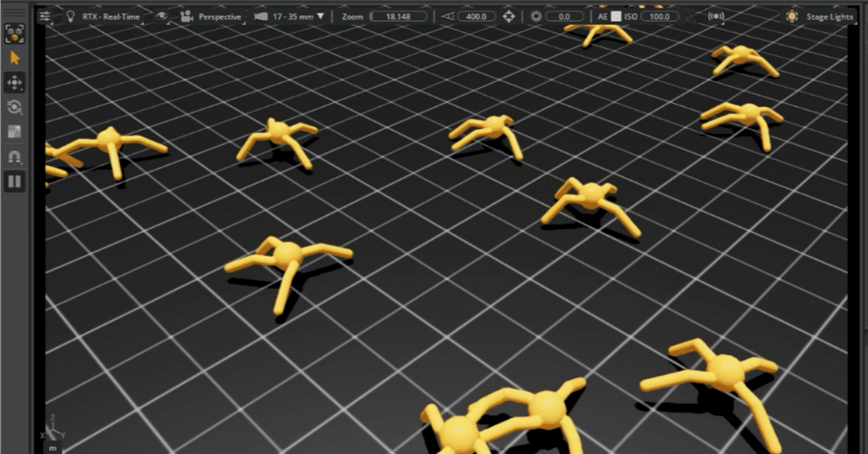
Task: Click the toolbar grip handle above selection mode
Action: (15, 14)
